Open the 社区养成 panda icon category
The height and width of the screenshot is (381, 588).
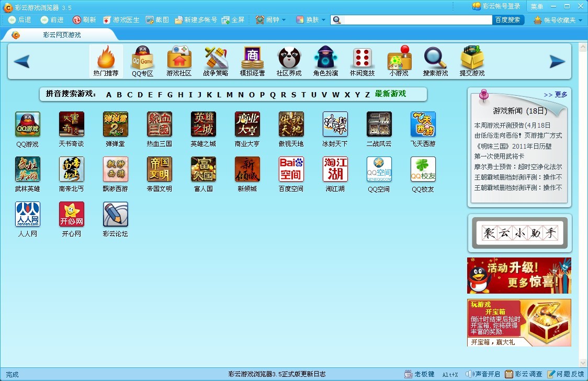point(289,61)
